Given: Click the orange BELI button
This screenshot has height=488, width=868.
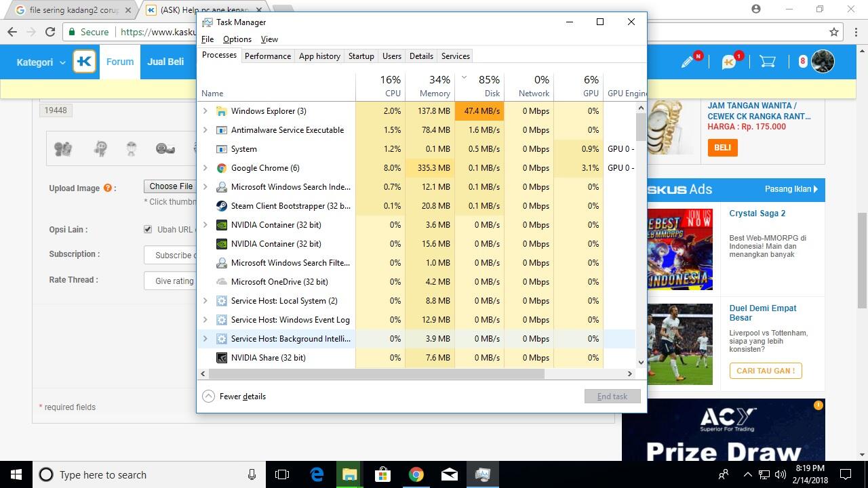Looking at the screenshot, I should (722, 148).
